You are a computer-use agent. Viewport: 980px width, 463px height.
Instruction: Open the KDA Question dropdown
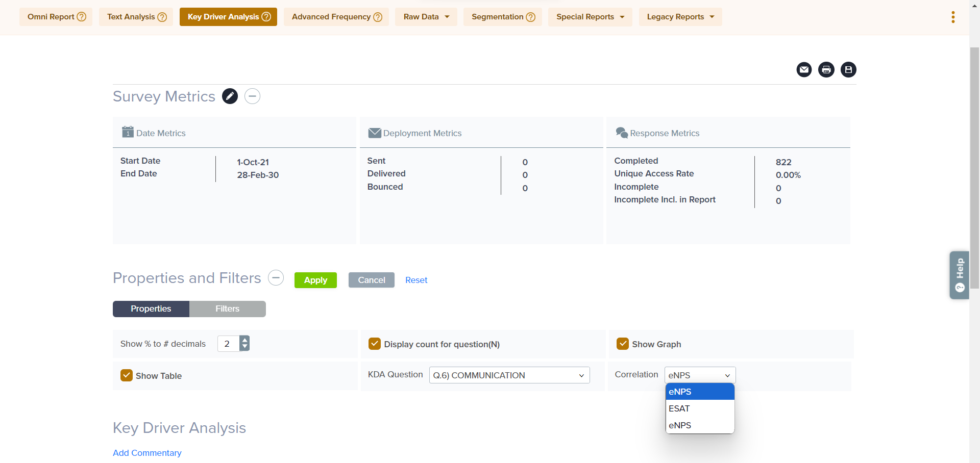[509, 375]
